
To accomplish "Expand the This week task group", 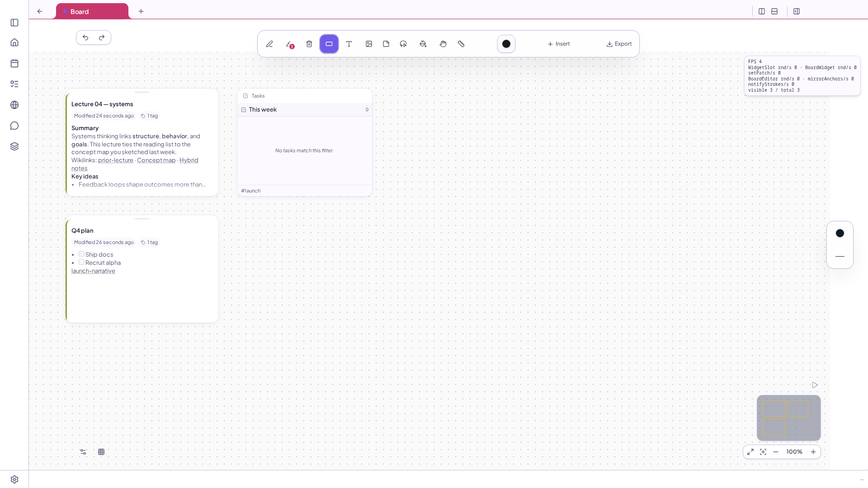I will click(305, 110).
